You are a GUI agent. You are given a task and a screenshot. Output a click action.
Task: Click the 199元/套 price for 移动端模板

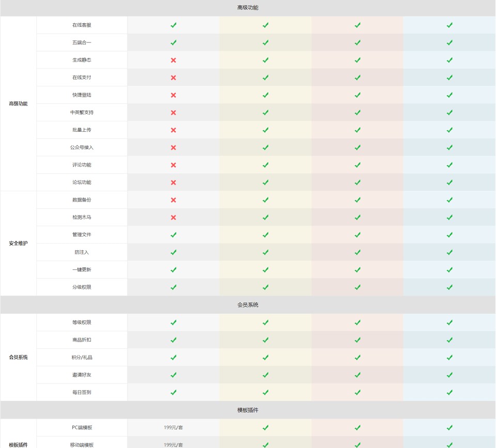[x=174, y=444]
